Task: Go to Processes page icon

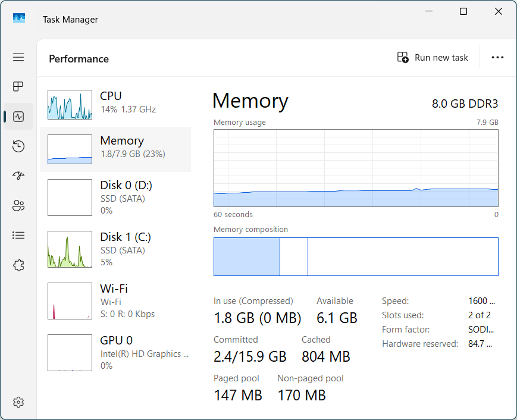Action: (18, 87)
